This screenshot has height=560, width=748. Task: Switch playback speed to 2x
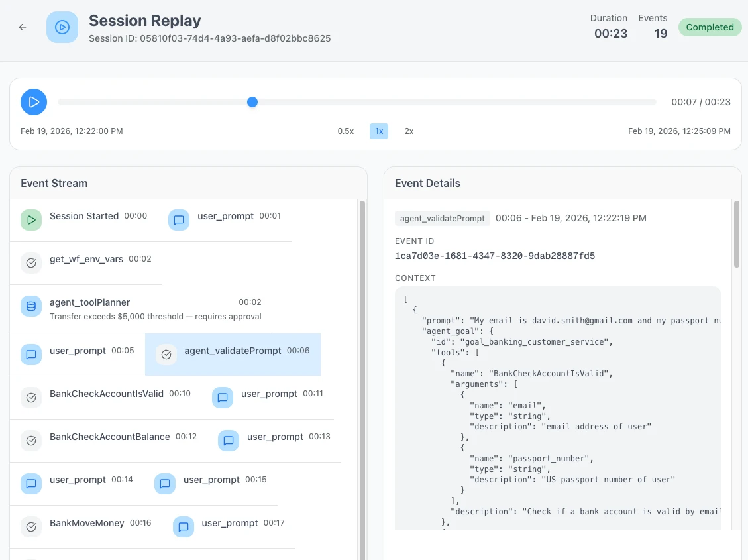[x=409, y=131]
